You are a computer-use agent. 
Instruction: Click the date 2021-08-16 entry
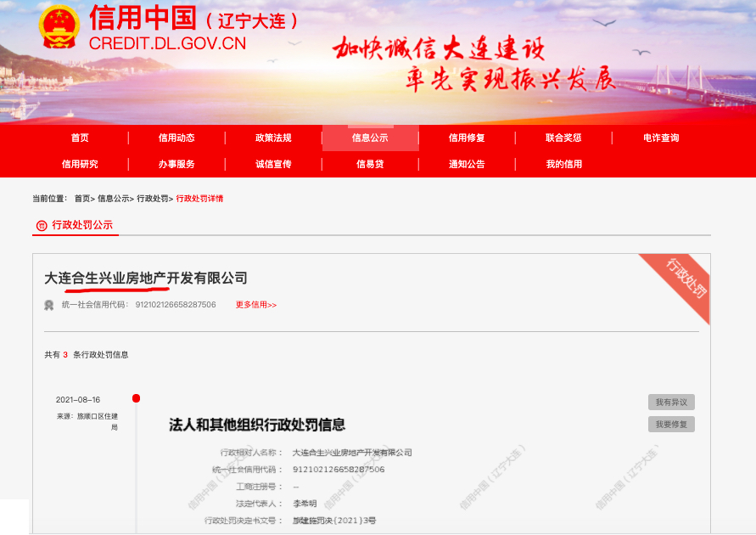point(78,399)
